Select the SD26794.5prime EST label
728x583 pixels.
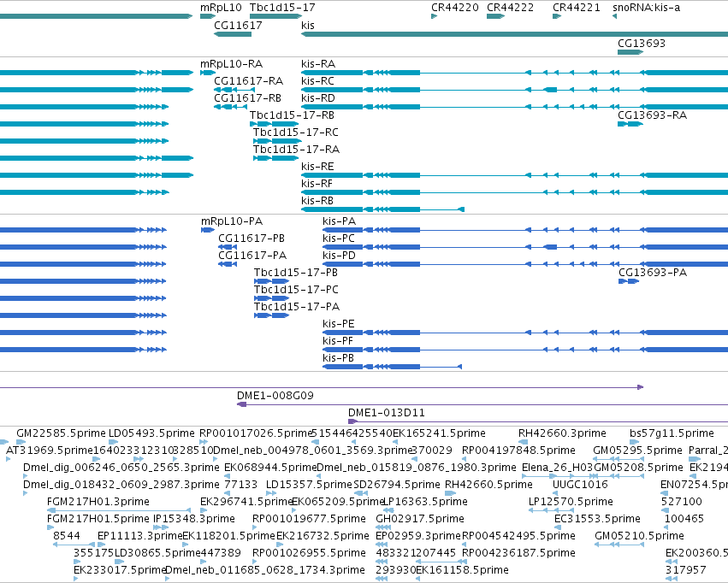(397, 484)
